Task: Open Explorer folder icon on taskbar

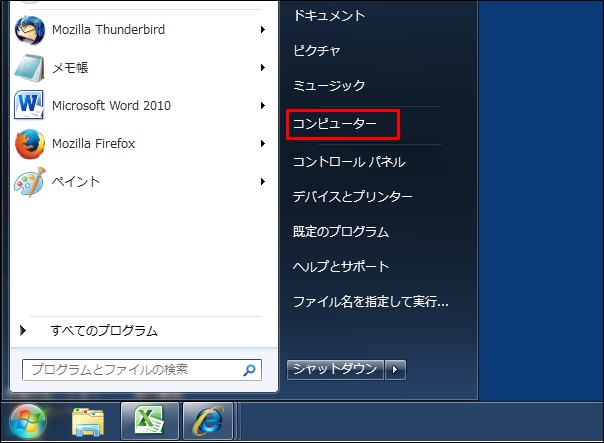Action: (91, 421)
